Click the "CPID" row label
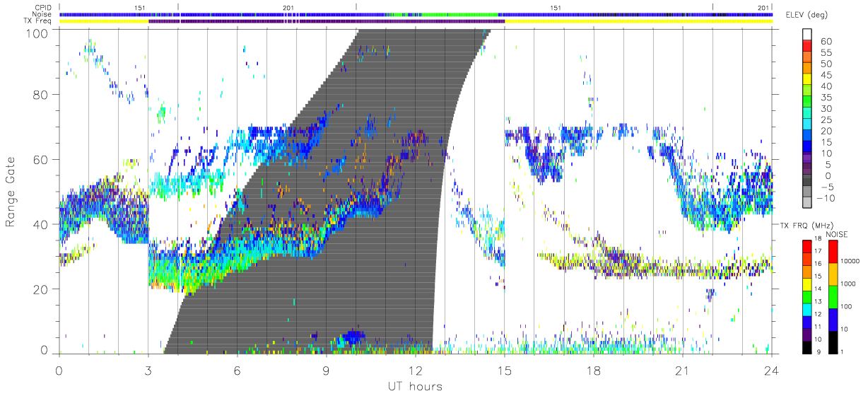Screen dimensions: 868x401 [42, 7]
